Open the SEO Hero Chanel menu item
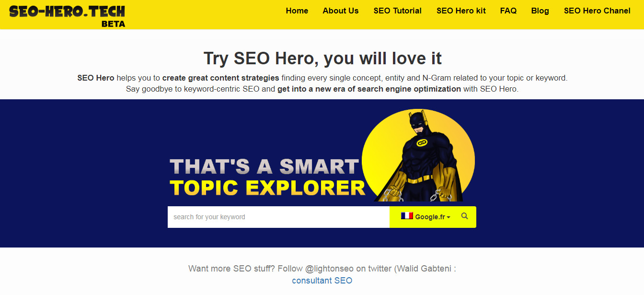The height and width of the screenshot is (295, 644). click(x=597, y=11)
